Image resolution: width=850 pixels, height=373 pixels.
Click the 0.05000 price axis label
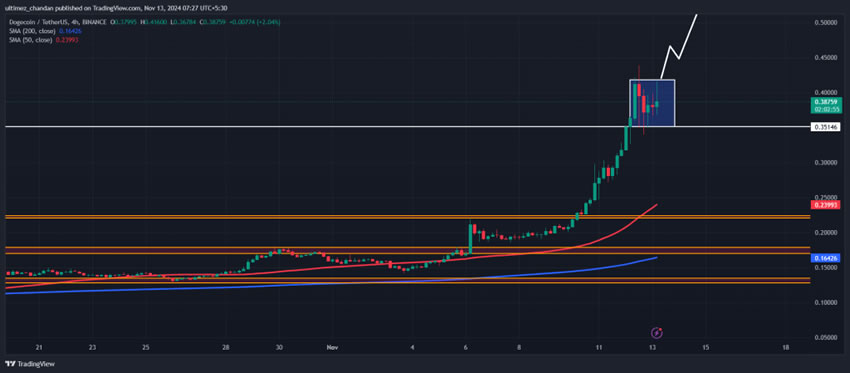pyautogui.click(x=826, y=337)
